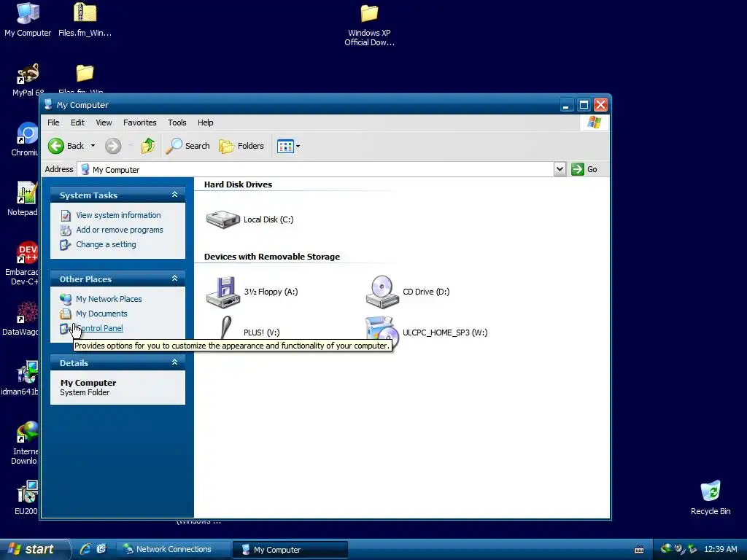Open the Back history dropdown arrow

tap(93, 146)
